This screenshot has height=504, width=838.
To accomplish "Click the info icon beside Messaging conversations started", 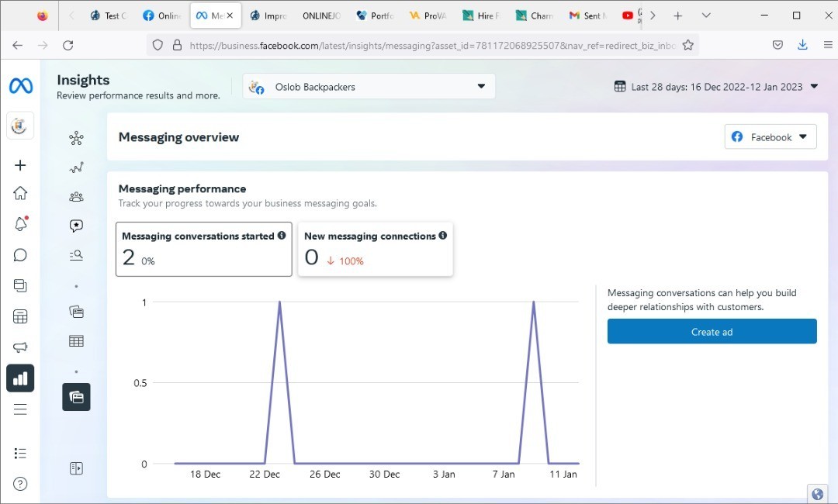I will (282, 236).
